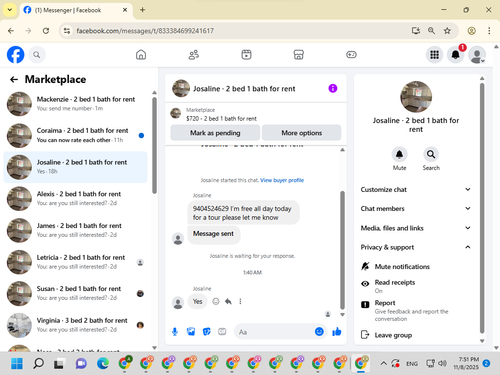This screenshot has width=500, height=375.
Task: Open the account profile avatar menu
Action: coord(477,55)
